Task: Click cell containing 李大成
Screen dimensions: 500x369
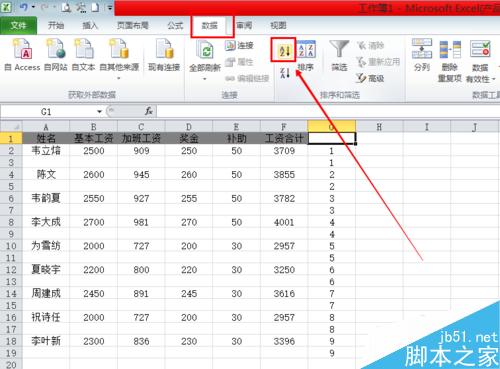Action: (46, 222)
